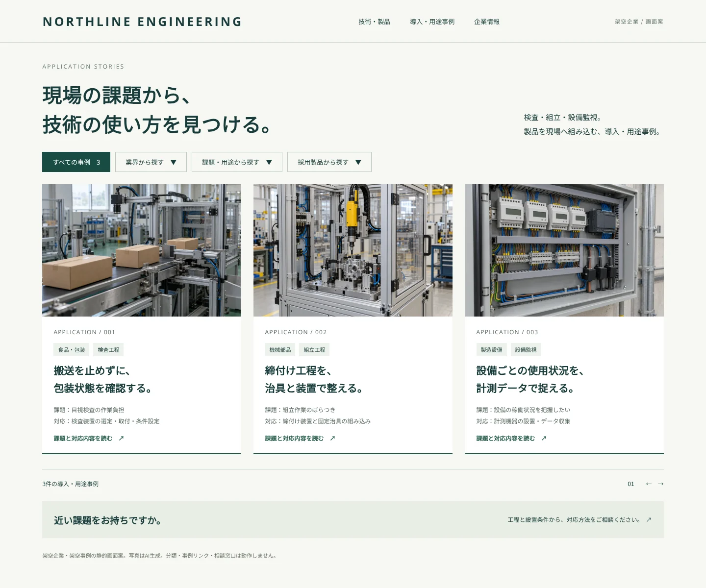This screenshot has width=706, height=588.
Task: Click the 課題・用途から探す triangle arrow icon
Action: pyautogui.click(x=269, y=162)
